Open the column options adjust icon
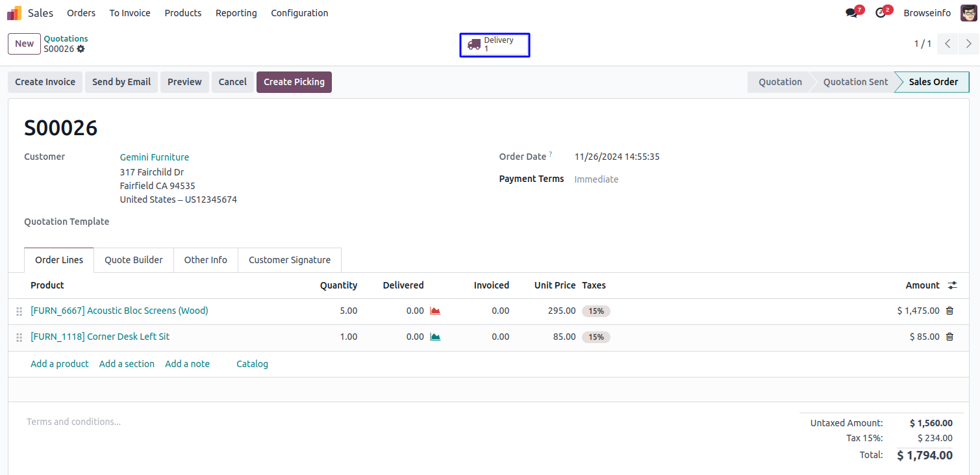Viewport: 980px width, 475px height. pos(952,285)
